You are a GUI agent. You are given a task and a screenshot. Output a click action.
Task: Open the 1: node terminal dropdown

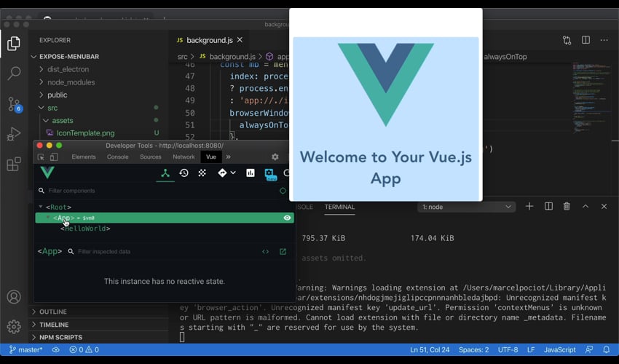coord(466,207)
